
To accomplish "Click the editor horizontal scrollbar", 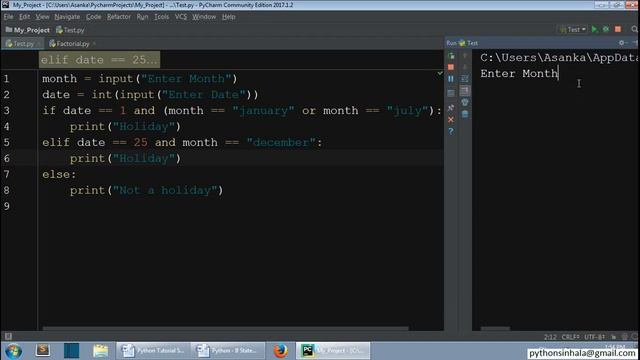I will tap(225, 328).
